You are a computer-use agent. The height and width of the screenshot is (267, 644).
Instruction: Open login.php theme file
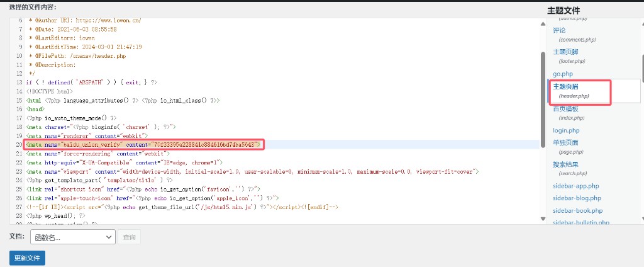click(x=567, y=130)
